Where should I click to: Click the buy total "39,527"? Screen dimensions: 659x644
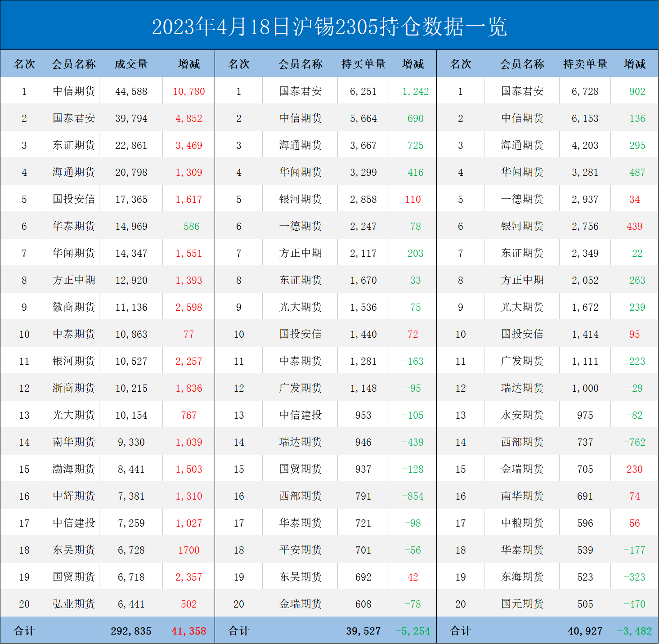coord(363,631)
